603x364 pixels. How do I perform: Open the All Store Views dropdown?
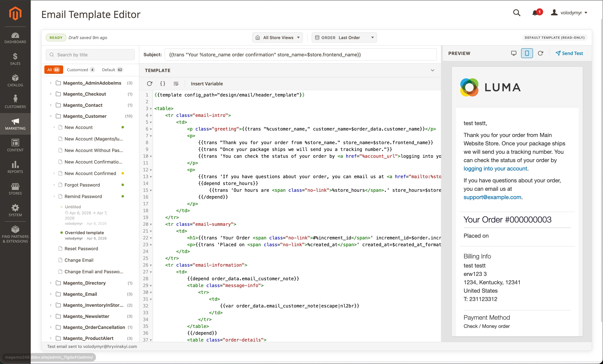277,37
